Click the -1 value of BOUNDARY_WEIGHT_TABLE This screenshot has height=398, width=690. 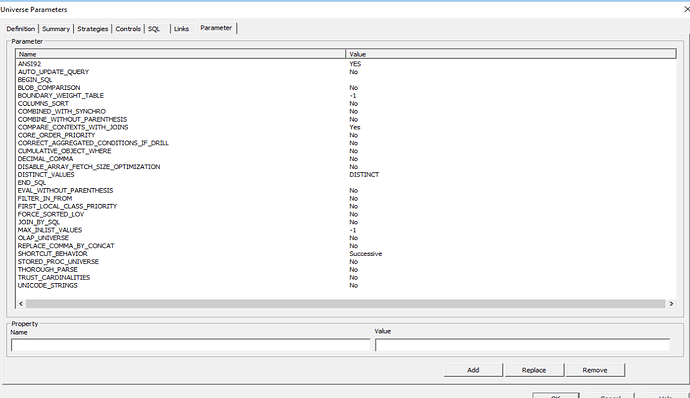[x=353, y=96]
